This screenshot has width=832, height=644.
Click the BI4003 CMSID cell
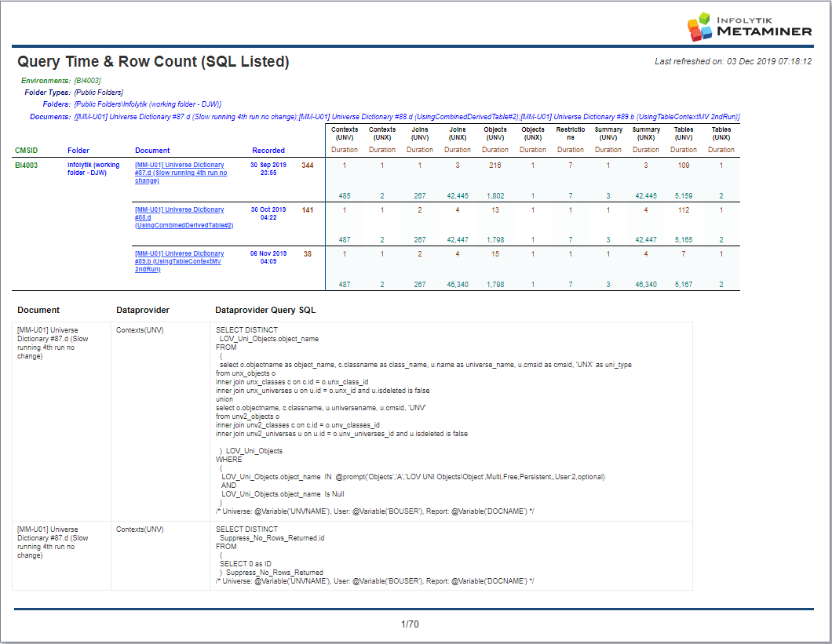click(26, 166)
